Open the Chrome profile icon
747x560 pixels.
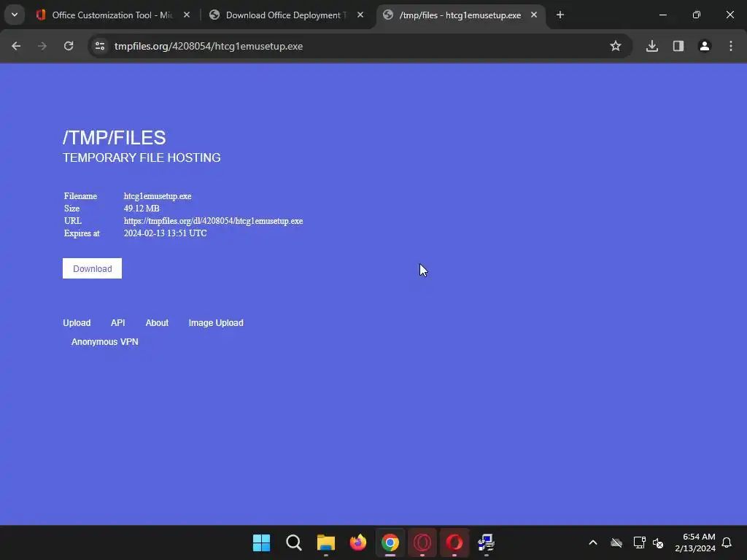(x=705, y=46)
